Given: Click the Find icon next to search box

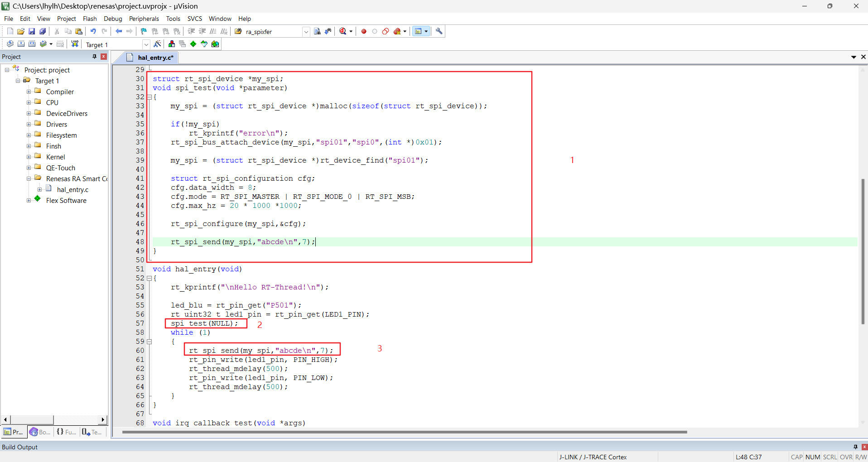Looking at the screenshot, I should (x=317, y=31).
